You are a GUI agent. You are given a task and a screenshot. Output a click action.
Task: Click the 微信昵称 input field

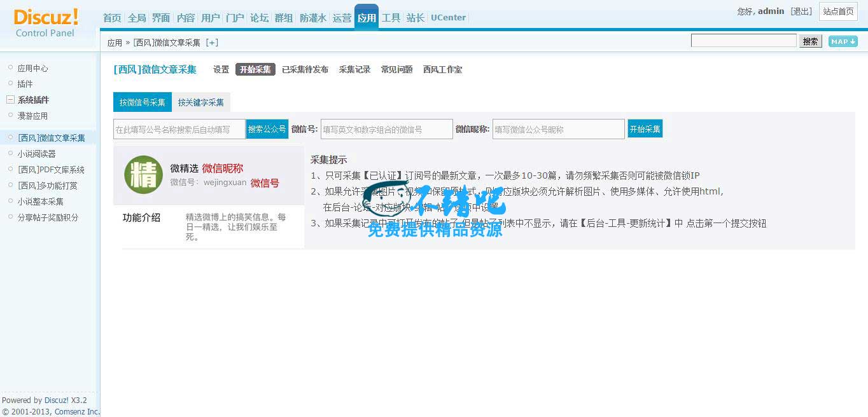(559, 129)
